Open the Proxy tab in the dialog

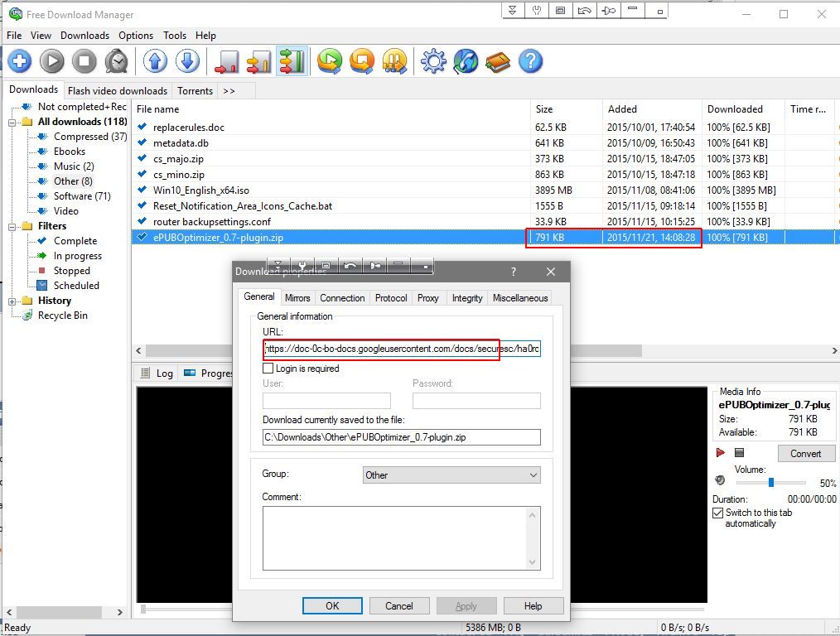click(428, 298)
